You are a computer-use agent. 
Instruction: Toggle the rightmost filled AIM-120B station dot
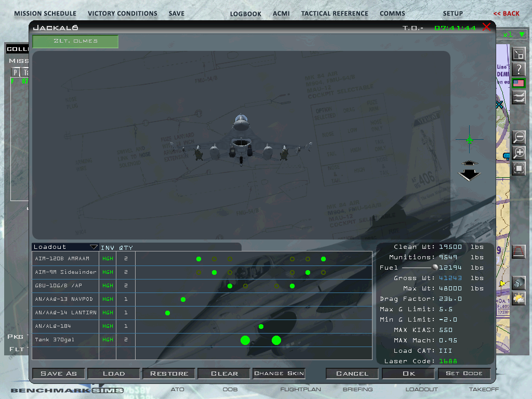click(x=323, y=259)
